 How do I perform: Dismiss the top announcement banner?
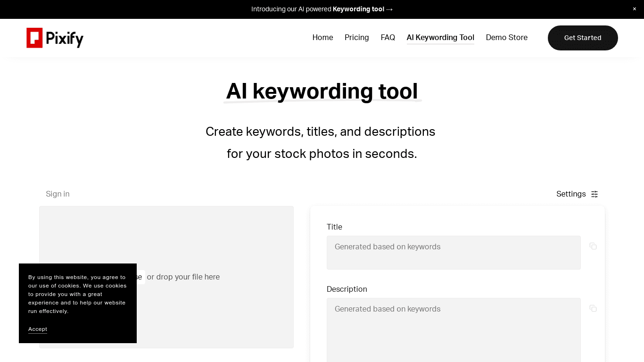tap(634, 9)
